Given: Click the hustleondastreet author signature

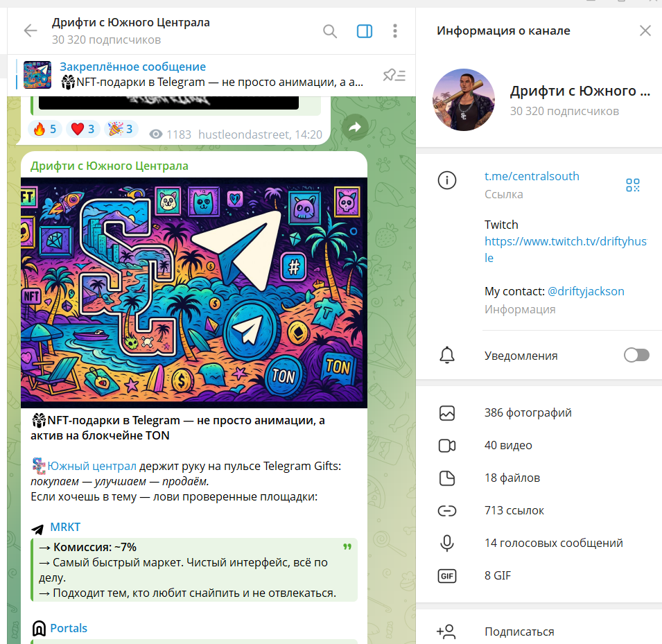Looking at the screenshot, I should click(245, 134).
